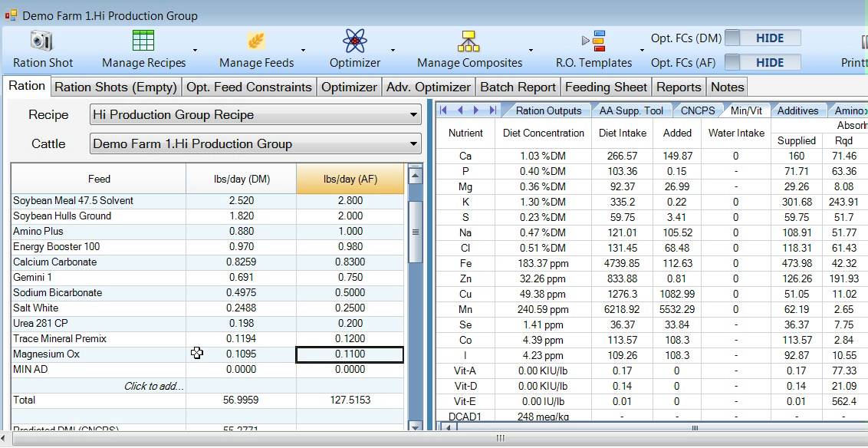The width and height of the screenshot is (868, 448).
Task: Open Manage Feeds wheat icon
Action: 256,41
